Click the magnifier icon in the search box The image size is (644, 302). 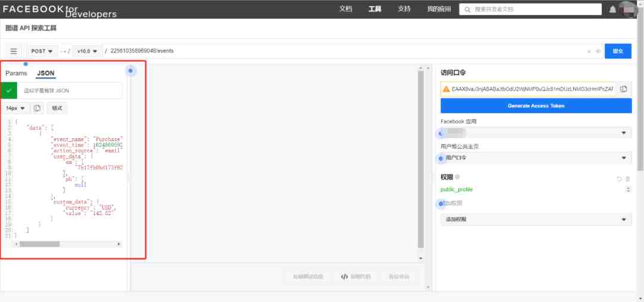[x=467, y=9]
